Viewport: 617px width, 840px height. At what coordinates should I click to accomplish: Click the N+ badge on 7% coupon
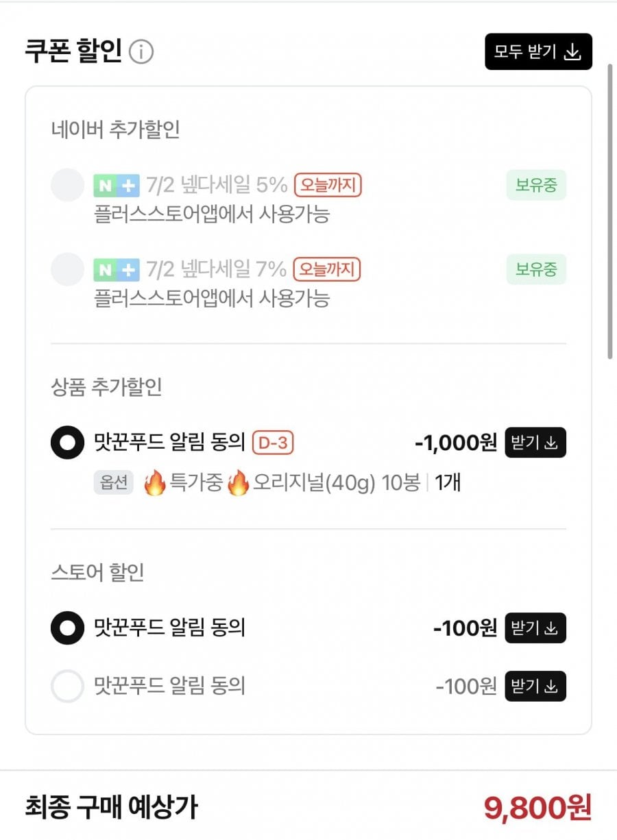[117, 270]
